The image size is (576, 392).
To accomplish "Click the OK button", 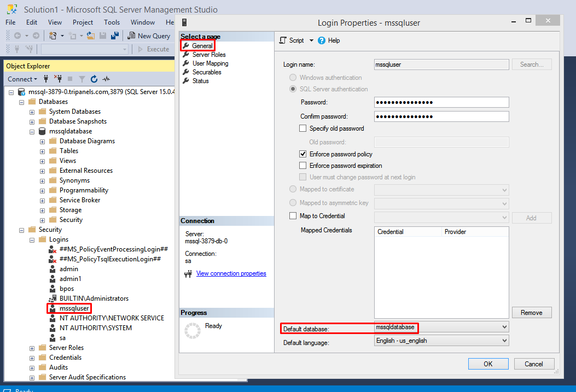I will [x=488, y=364].
